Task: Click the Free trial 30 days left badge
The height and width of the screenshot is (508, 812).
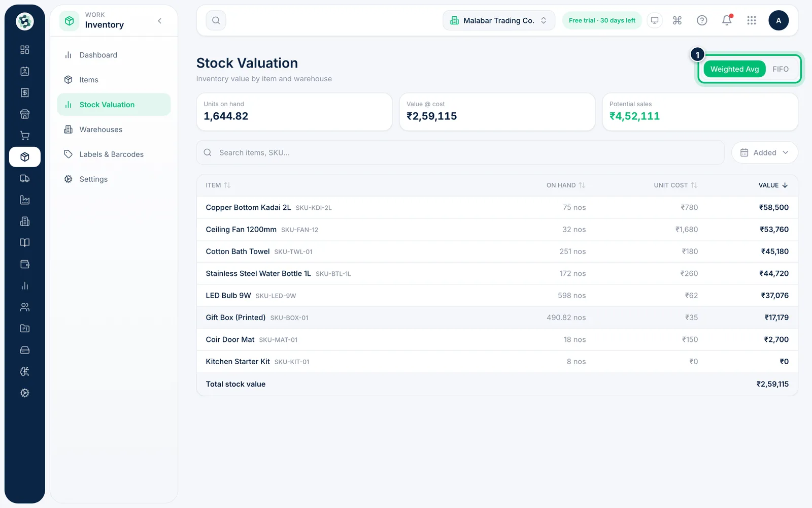Action: 602,20
